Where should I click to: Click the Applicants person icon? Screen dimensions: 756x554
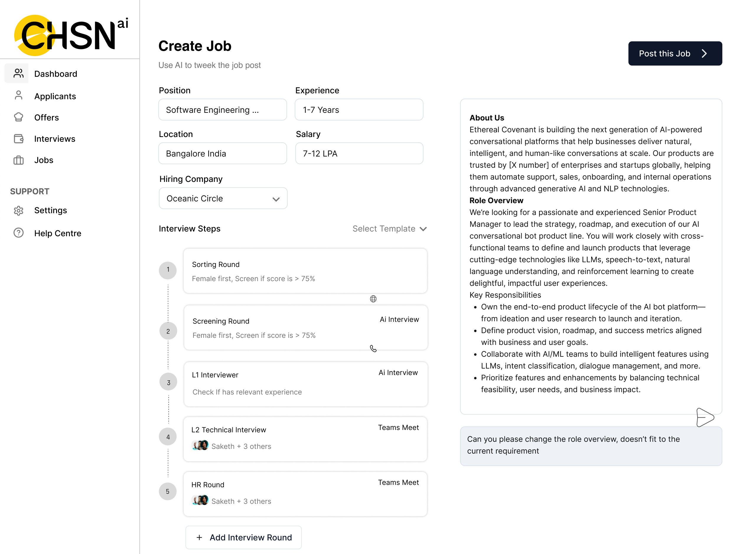click(18, 96)
